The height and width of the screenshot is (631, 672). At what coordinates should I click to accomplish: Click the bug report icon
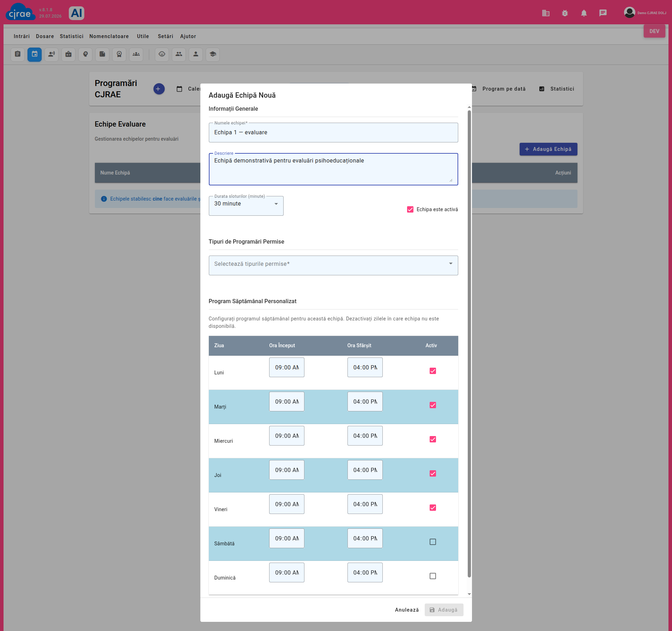pos(565,13)
